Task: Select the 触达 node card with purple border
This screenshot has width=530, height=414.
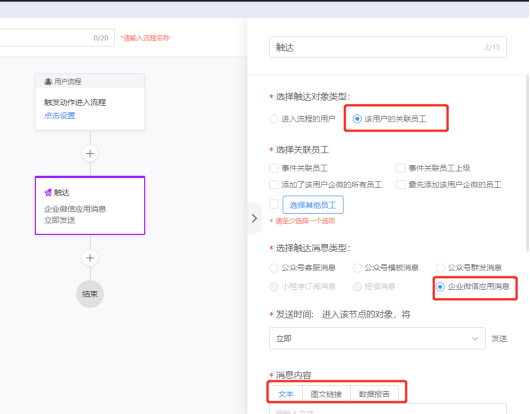Action: coord(90,205)
